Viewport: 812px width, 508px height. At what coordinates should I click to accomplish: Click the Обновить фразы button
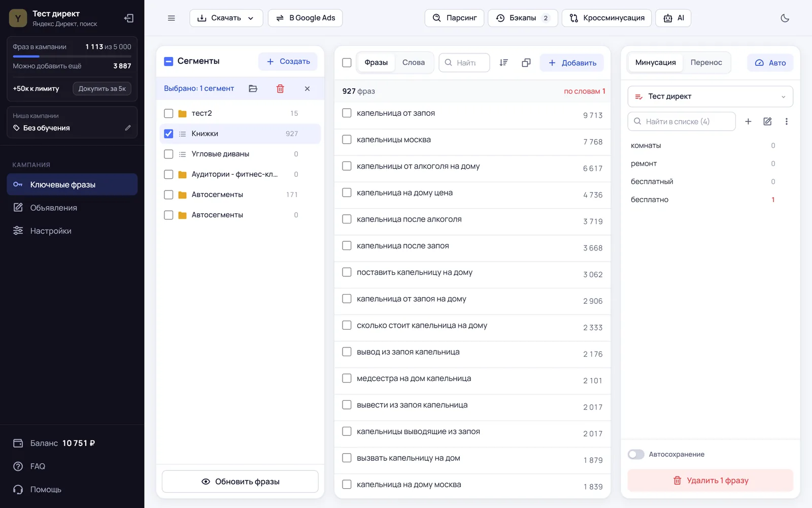pyautogui.click(x=240, y=482)
